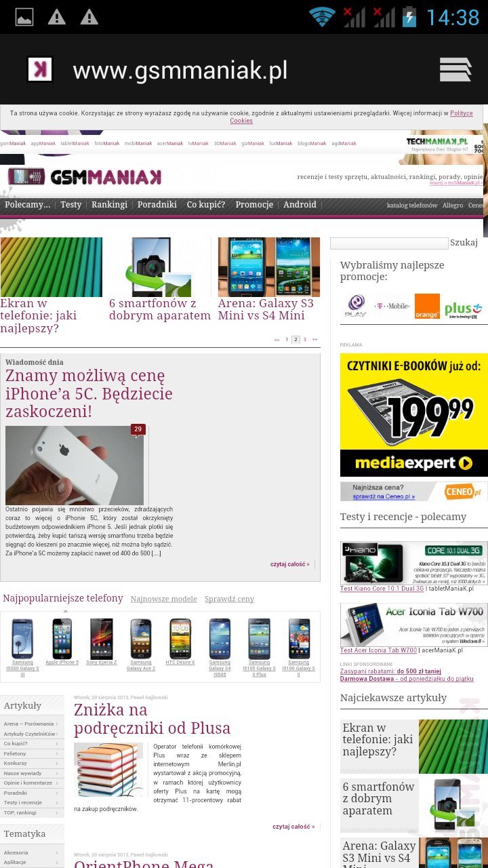Switch to Sprawdź ceny tab

(230, 599)
